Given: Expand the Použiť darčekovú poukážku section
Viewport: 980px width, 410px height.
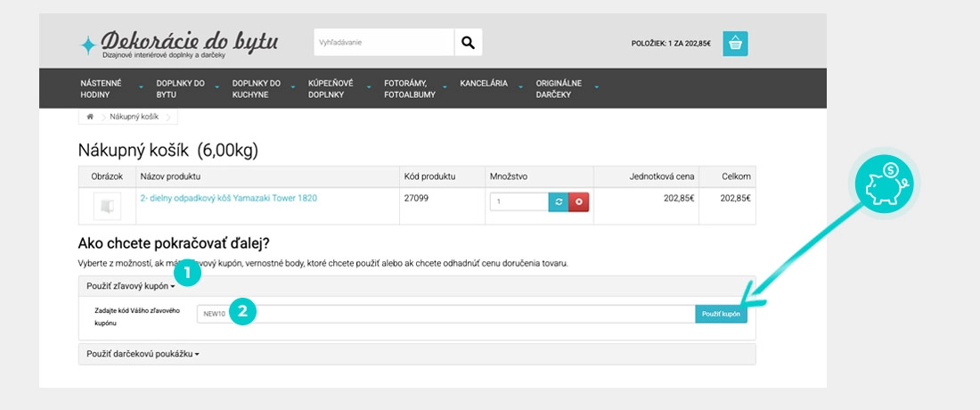Looking at the screenshot, I should pos(143,354).
